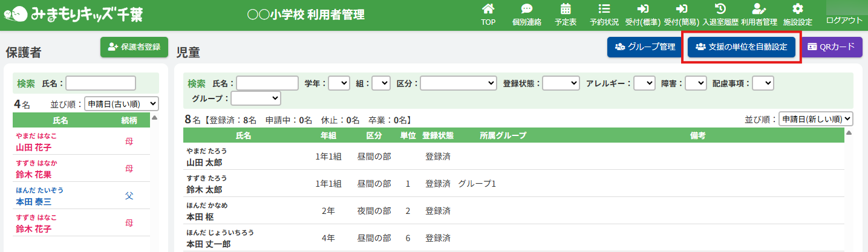Open 受付(標準) entry icon
Viewport: 868px width, 252px height.
coord(642,9)
